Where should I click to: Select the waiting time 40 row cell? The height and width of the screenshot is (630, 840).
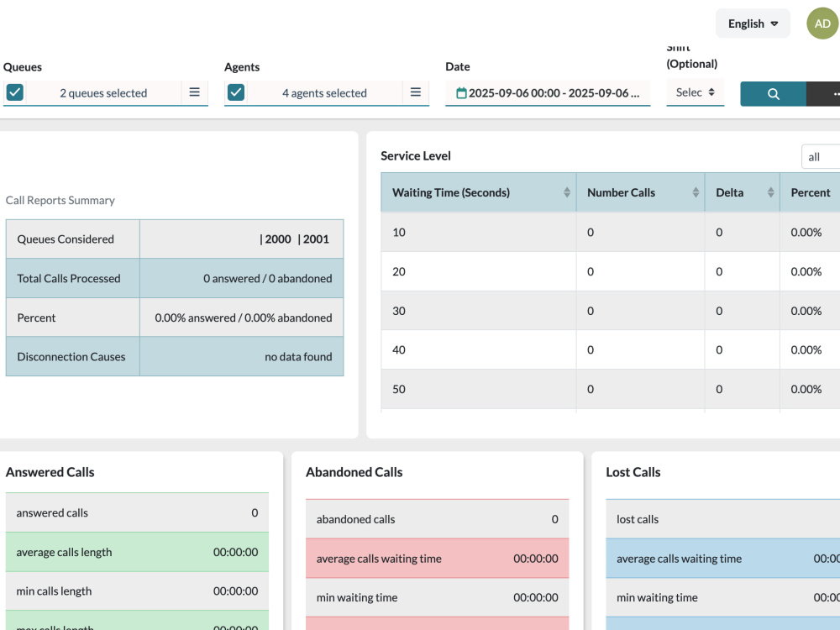pyautogui.click(x=479, y=349)
